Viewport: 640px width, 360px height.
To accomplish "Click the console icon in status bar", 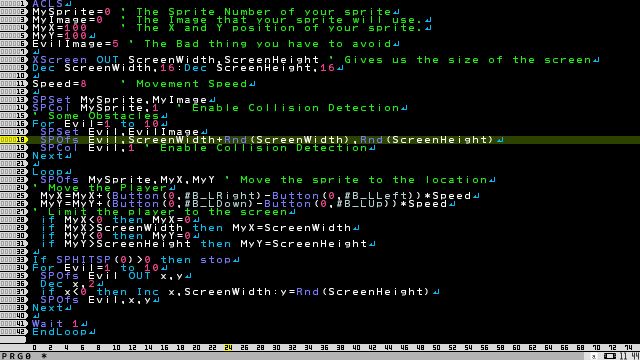I will 610,356.
